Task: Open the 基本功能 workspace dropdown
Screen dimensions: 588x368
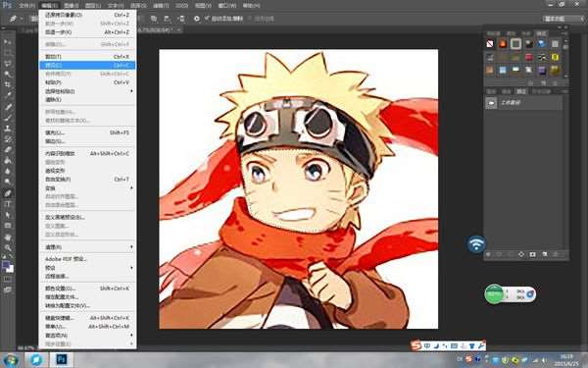Action: (563, 19)
